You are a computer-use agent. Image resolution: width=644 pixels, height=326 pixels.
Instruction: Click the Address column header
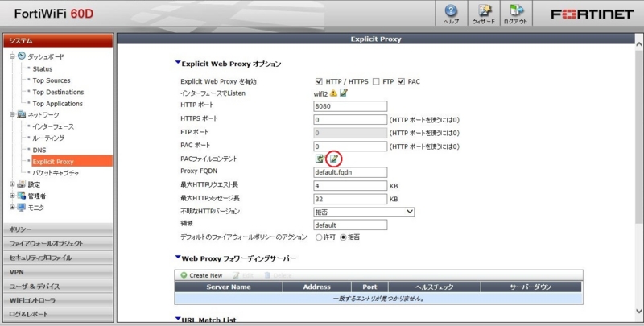point(316,287)
